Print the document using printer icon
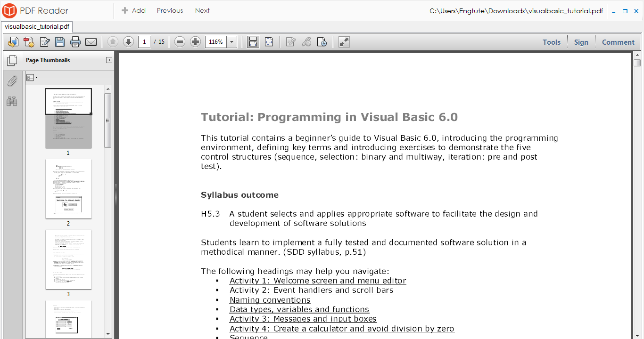 75,42
